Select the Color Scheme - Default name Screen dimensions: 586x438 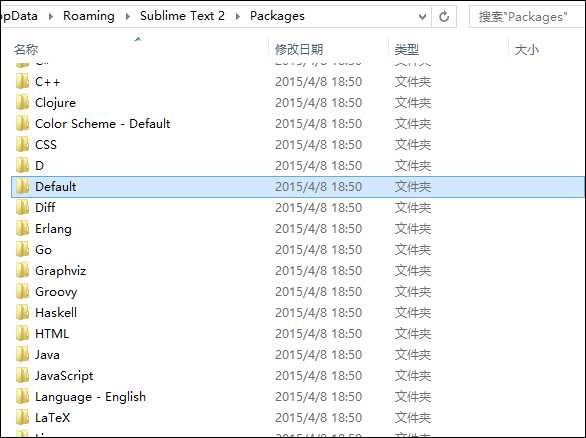(x=103, y=124)
